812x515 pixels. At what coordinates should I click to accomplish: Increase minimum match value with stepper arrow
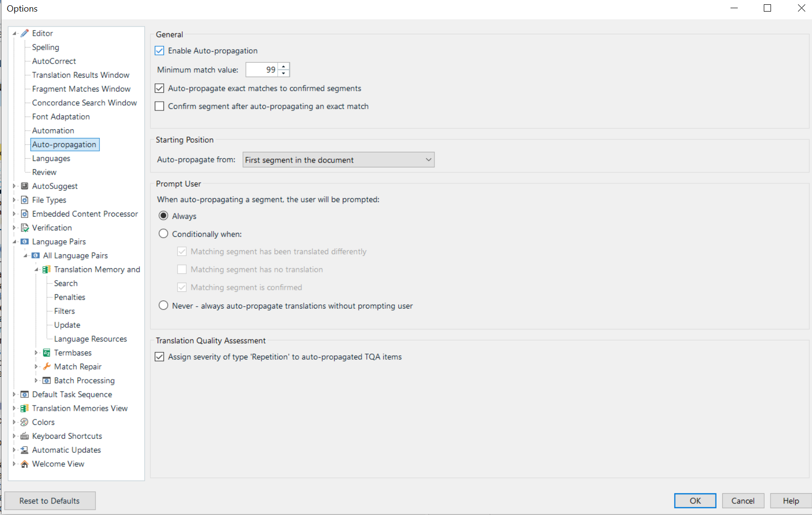click(284, 67)
